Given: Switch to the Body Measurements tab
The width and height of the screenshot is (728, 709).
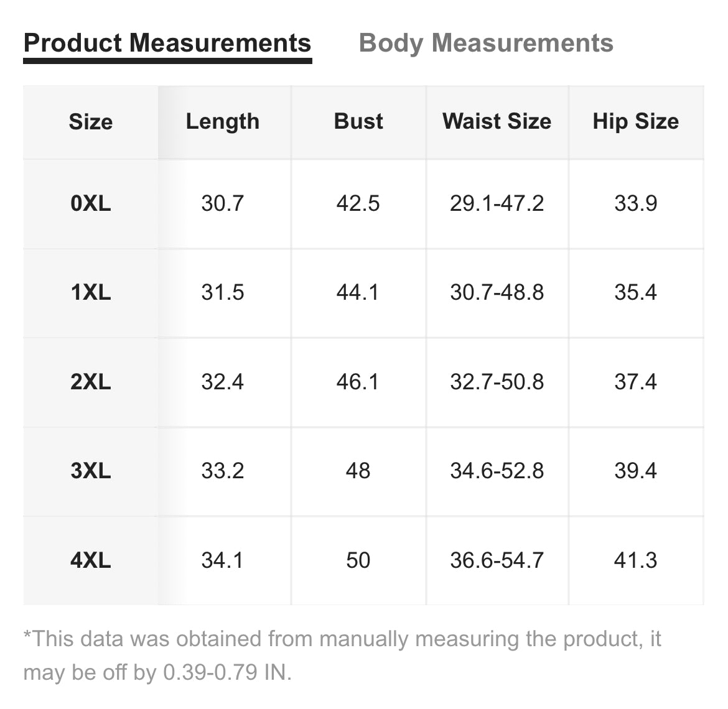Looking at the screenshot, I should click(486, 43).
